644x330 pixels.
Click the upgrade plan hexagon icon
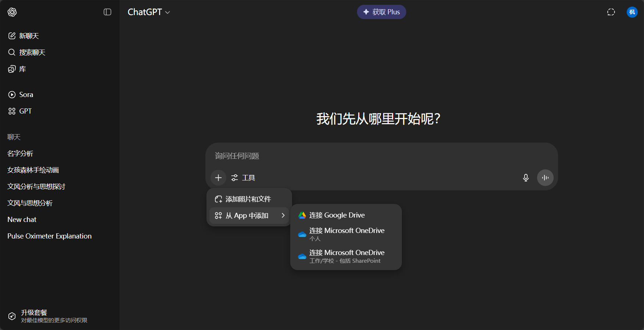12,316
